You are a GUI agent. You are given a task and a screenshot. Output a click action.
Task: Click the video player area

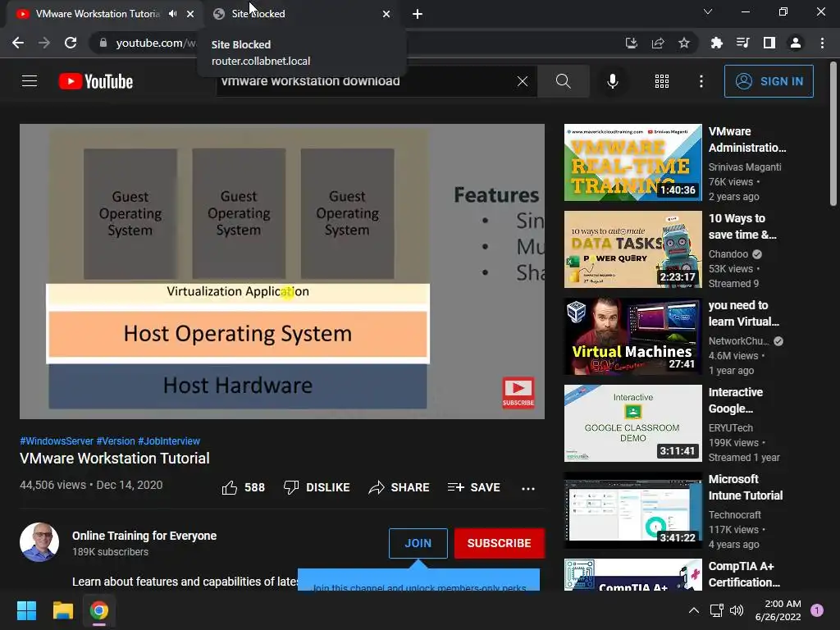coord(282,271)
